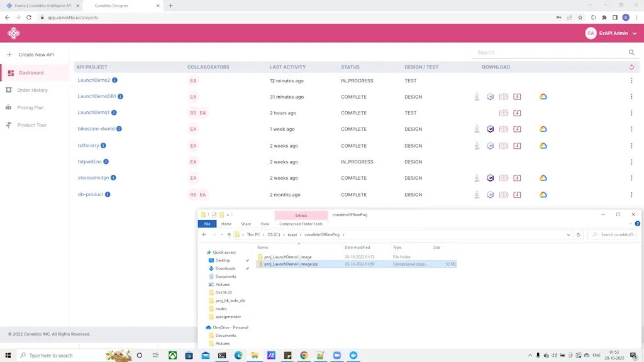Viewport: 644px width, 362px height.
Task: Open the info icon next to storesdncdgn
Action: pyautogui.click(x=113, y=178)
